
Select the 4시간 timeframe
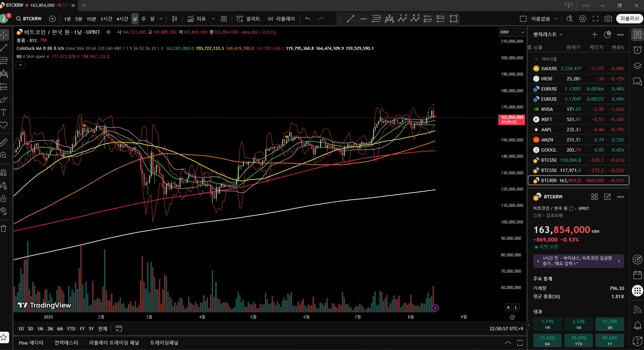tap(122, 19)
